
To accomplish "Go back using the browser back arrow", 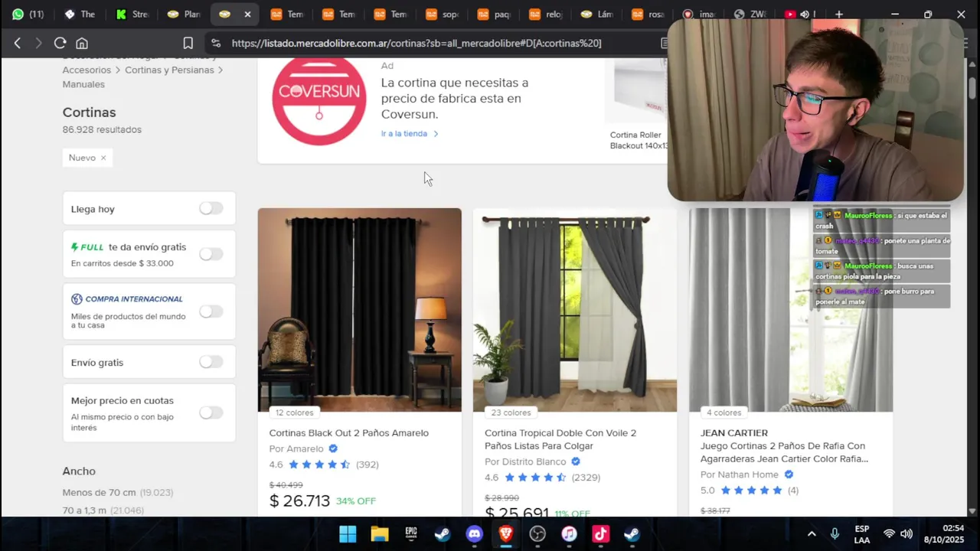I will 17,44.
